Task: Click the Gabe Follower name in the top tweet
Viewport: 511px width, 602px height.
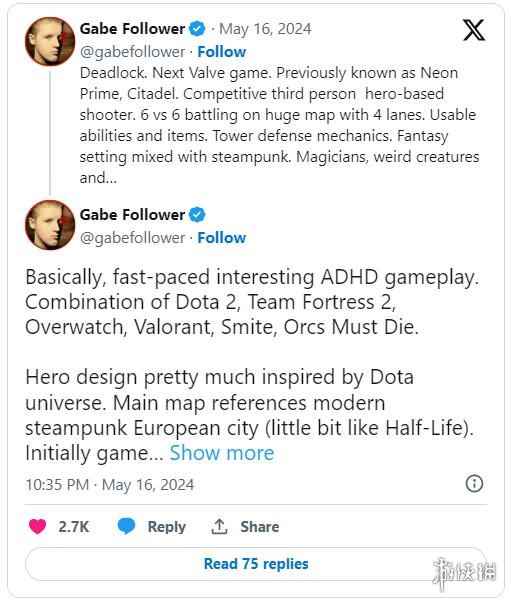Action: click(x=132, y=29)
